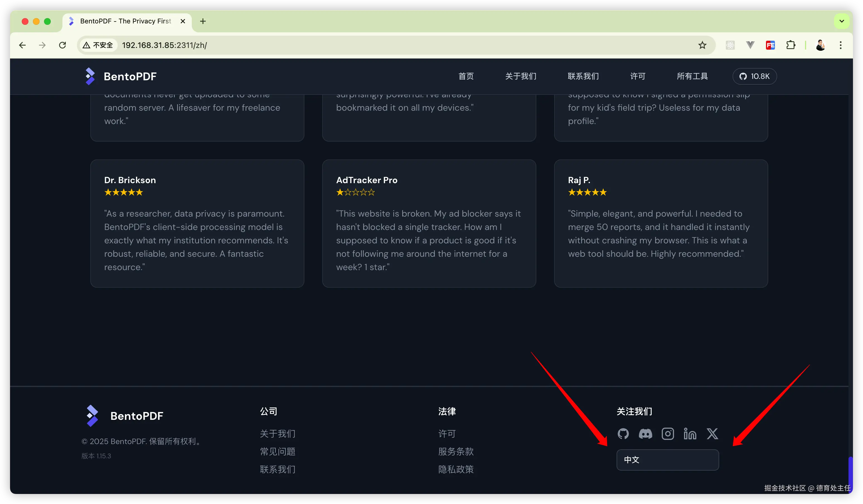Click the 版本 1.15.3 version text
Viewport: 863px width, 504px height.
click(96, 456)
